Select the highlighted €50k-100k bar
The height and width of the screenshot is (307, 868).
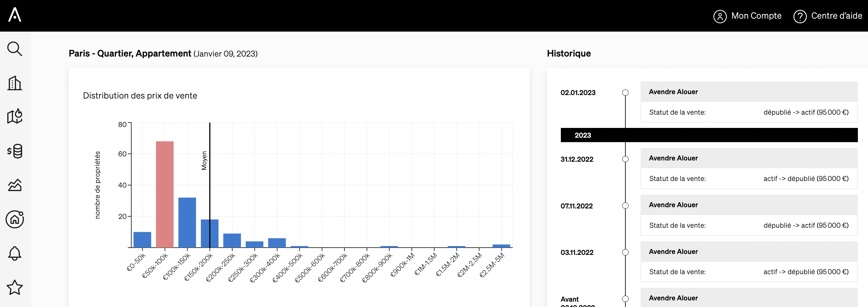click(165, 194)
